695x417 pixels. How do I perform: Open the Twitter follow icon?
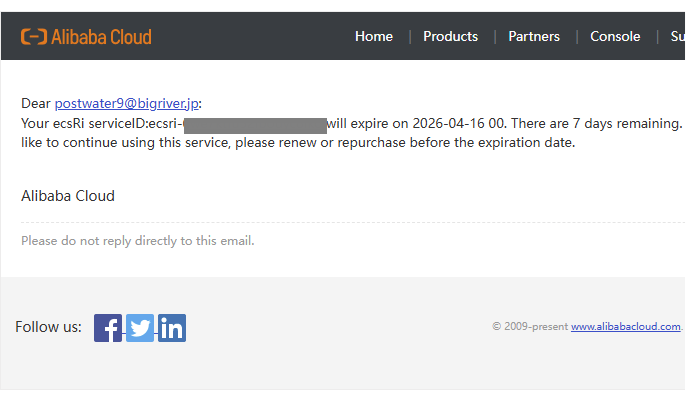click(x=140, y=328)
